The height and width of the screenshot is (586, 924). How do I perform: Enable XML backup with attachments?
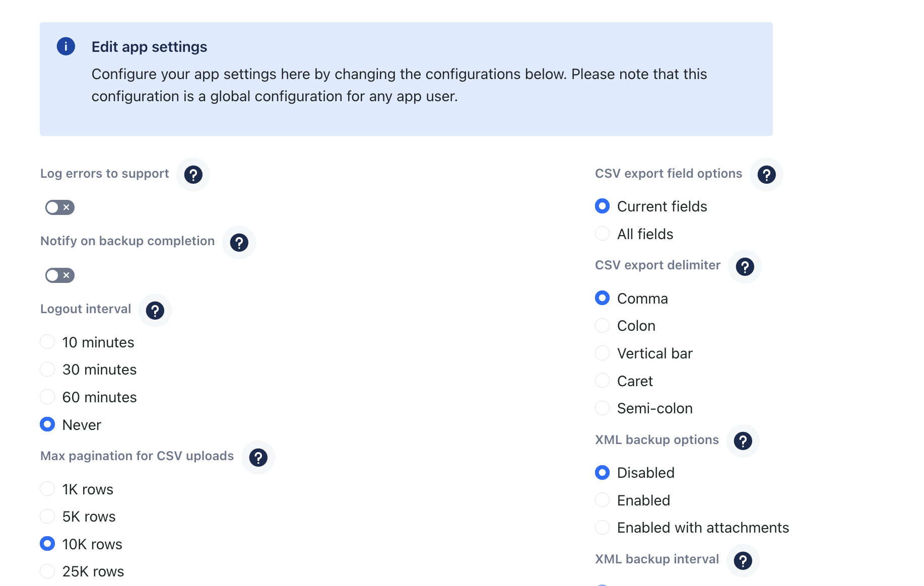[x=602, y=527]
